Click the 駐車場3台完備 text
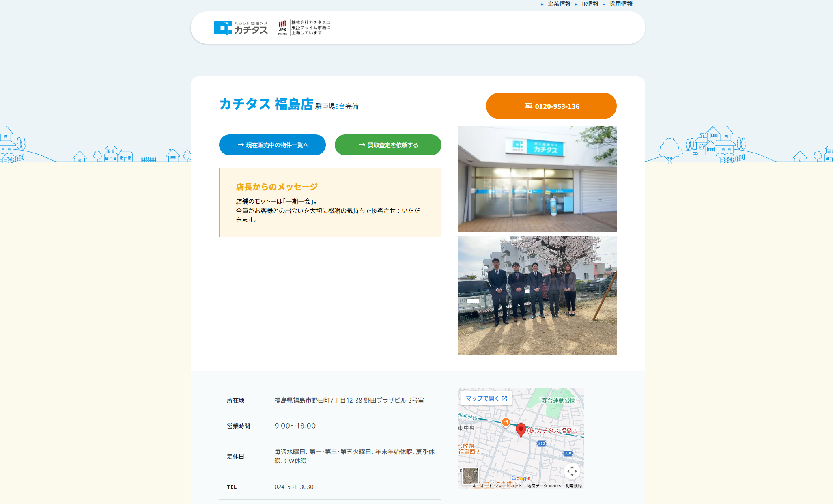Screen dimensions: 833x504 point(337,106)
